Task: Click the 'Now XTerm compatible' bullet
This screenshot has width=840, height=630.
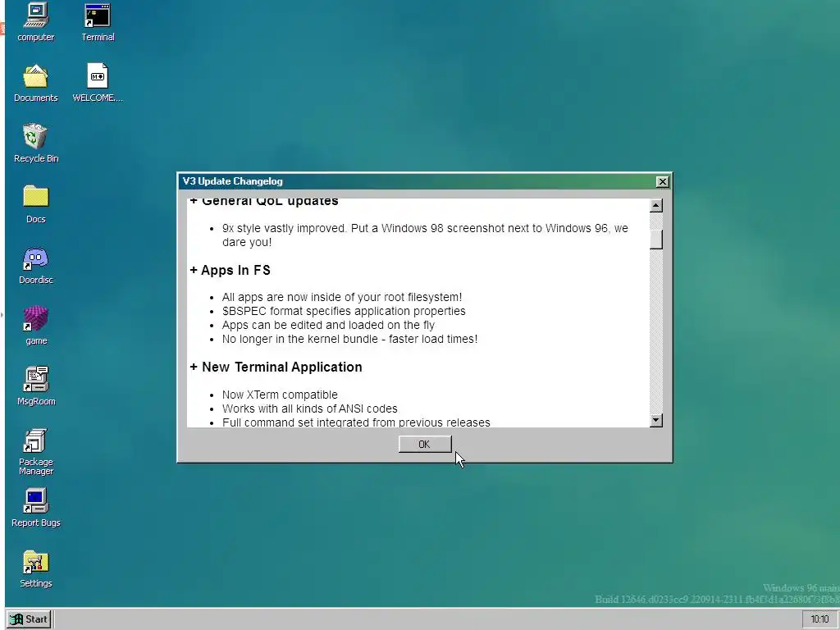Action: point(280,395)
